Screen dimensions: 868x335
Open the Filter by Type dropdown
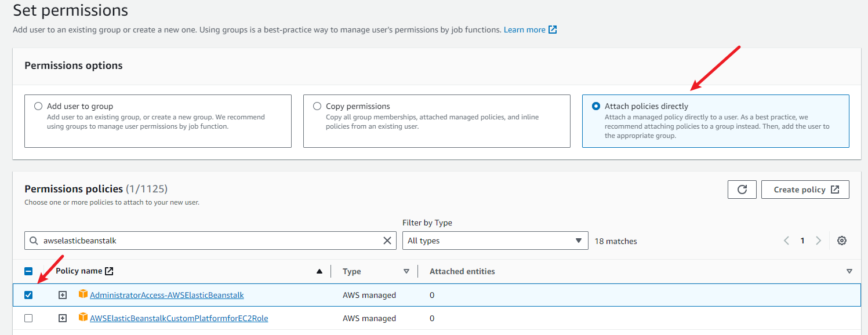tap(495, 241)
